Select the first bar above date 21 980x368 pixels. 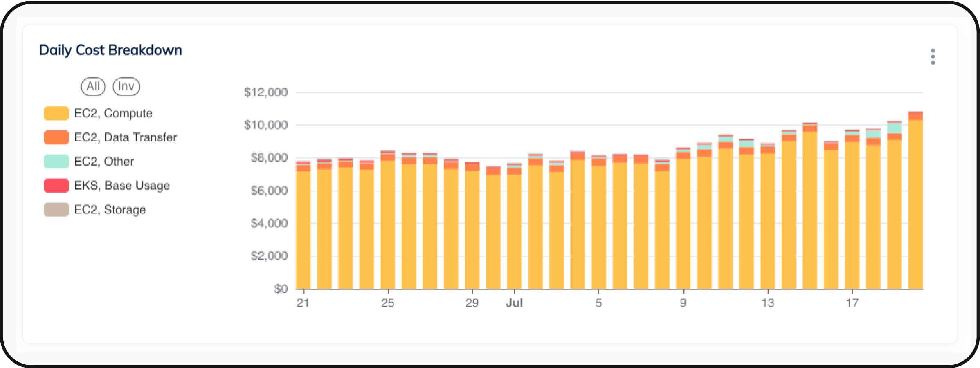(x=303, y=229)
